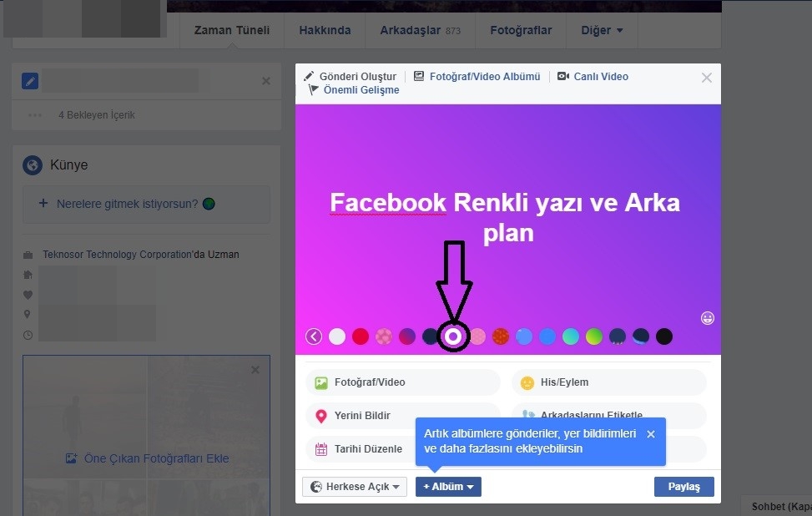This screenshot has width=812, height=516.
Task: Open Herkese Açık privacy dropdown
Action: (355, 487)
